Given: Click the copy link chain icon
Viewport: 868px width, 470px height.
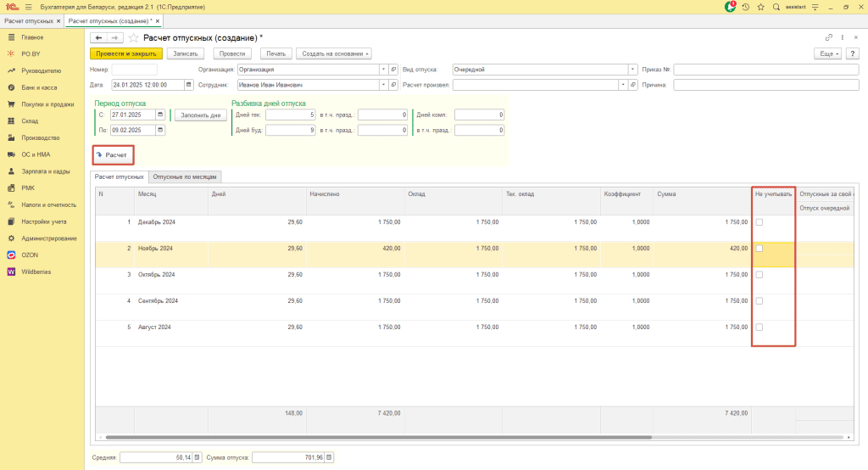Looking at the screenshot, I should pos(828,38).
